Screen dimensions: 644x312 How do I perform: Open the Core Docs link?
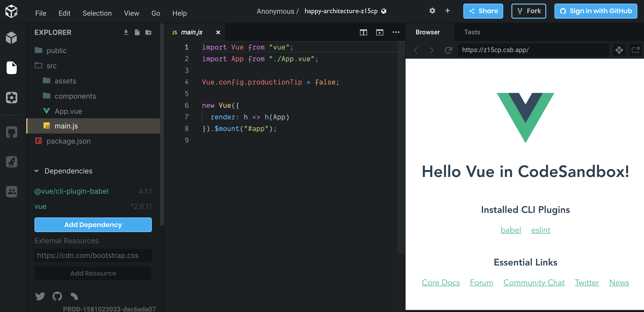tap(440, 282)
